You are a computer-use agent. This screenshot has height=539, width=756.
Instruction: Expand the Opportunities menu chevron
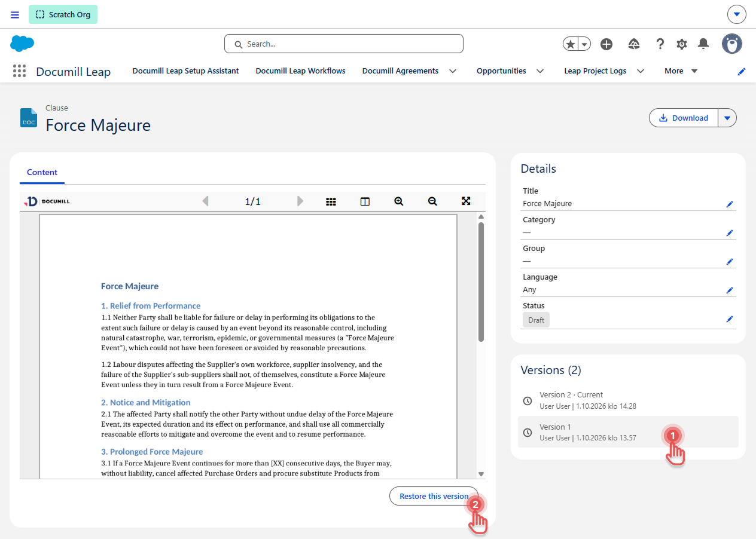point(540,71)
